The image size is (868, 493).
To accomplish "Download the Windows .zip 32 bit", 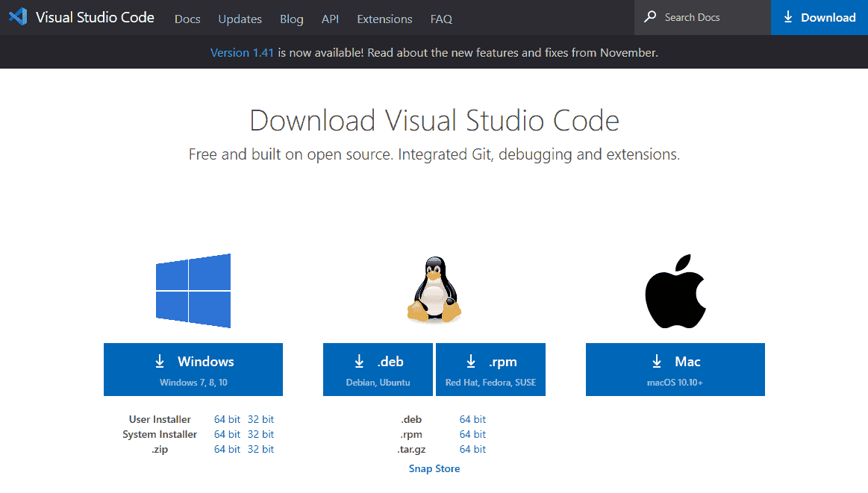I will [260, 449].
